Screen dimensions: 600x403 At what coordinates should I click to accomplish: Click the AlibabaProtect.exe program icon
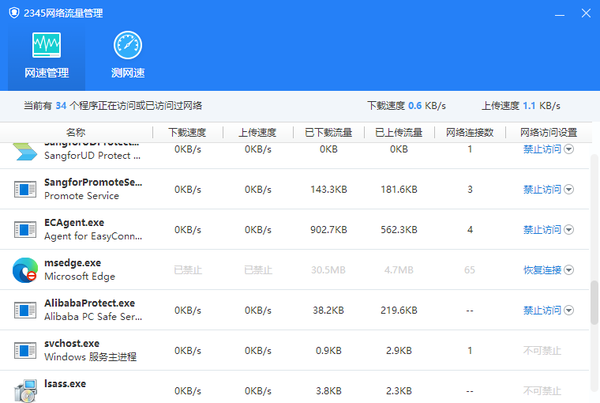(x=24, y=309)
